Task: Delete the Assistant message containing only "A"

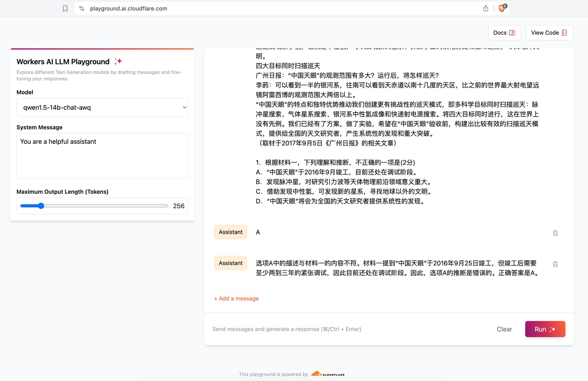Action: point(555,233)
